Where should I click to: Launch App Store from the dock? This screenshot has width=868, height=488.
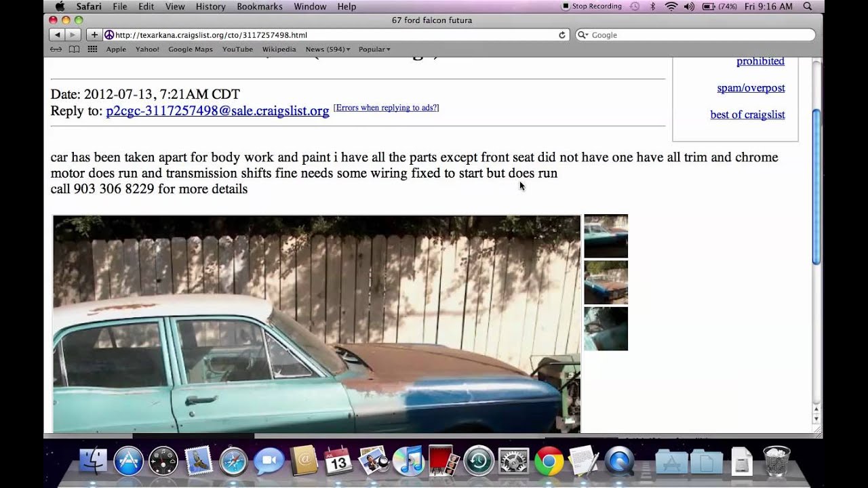point(128,462)
